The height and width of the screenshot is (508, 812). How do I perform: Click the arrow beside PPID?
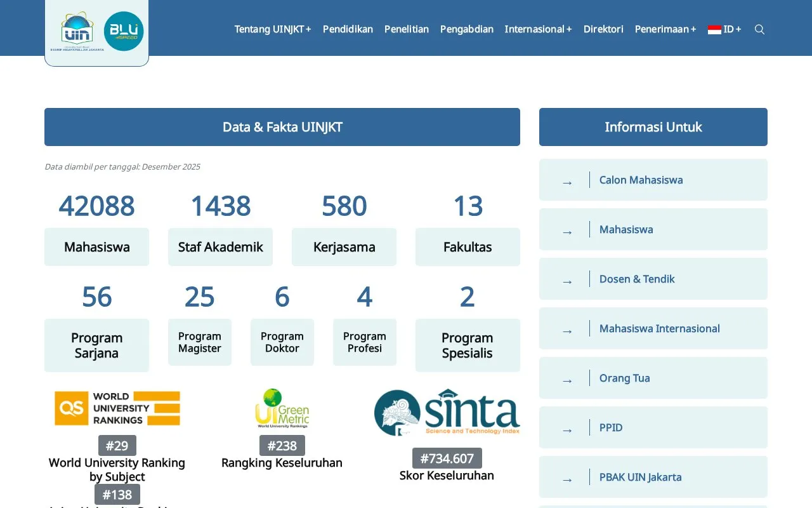567,431
